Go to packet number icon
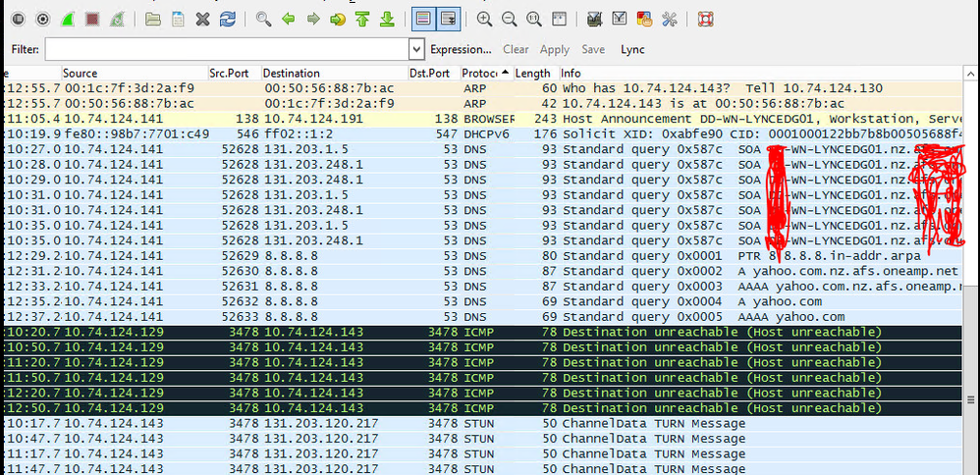This screenshot has height=475, width=980. coord(338,20)
